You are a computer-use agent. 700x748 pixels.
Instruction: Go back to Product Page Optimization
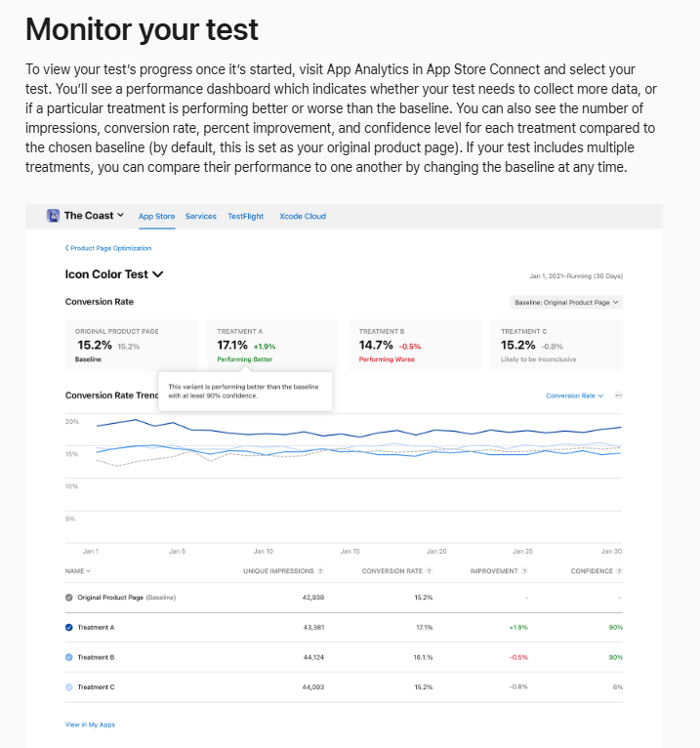(108, 248)
